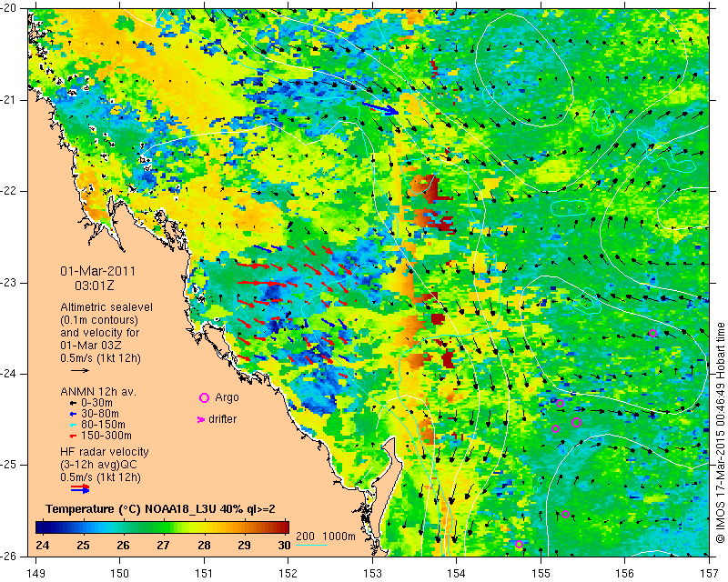
Task: Click the 'Altimetric sealevel' legend text
Action: point(106,307)
